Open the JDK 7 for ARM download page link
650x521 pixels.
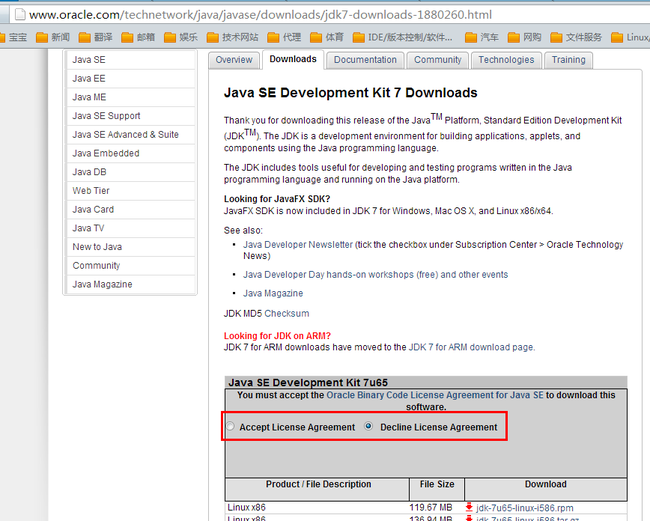coord(472,347)
